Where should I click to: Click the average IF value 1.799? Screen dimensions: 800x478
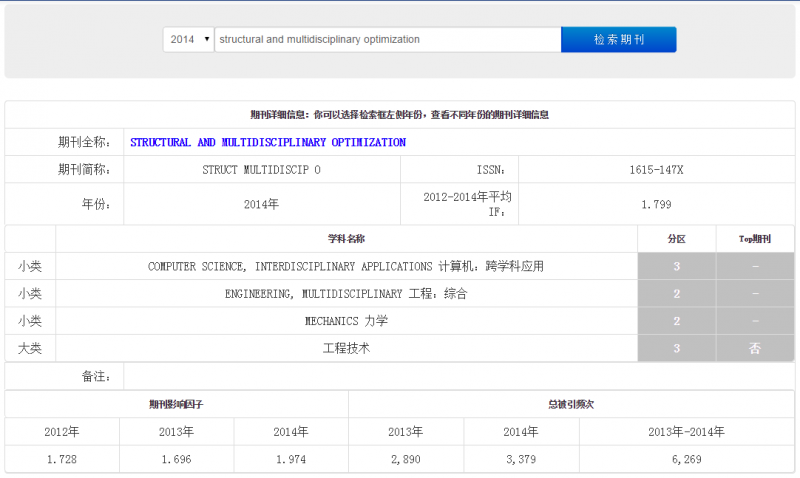[x=656, y=205]
